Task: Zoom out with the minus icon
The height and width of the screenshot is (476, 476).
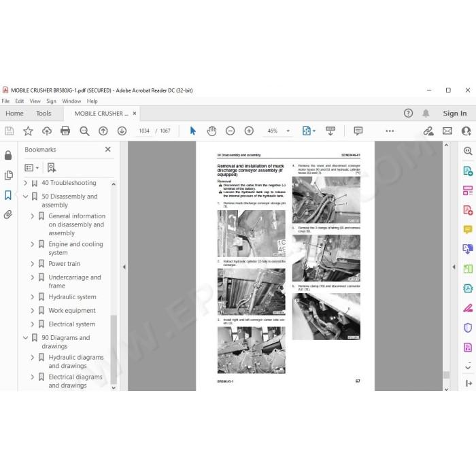Action: click(x=230, y=131)
